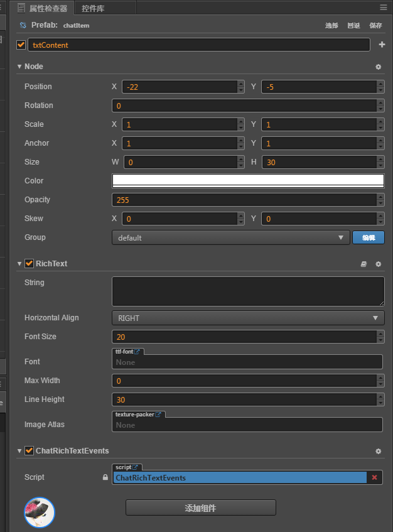Open the inspector panel hamburger menu

[x=383, y=8]
